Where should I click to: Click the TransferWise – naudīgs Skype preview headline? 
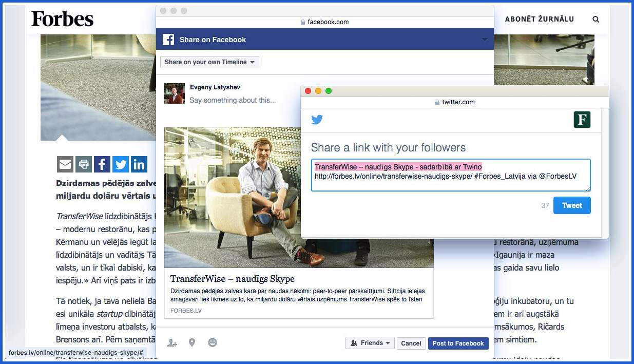pos(233,279)
